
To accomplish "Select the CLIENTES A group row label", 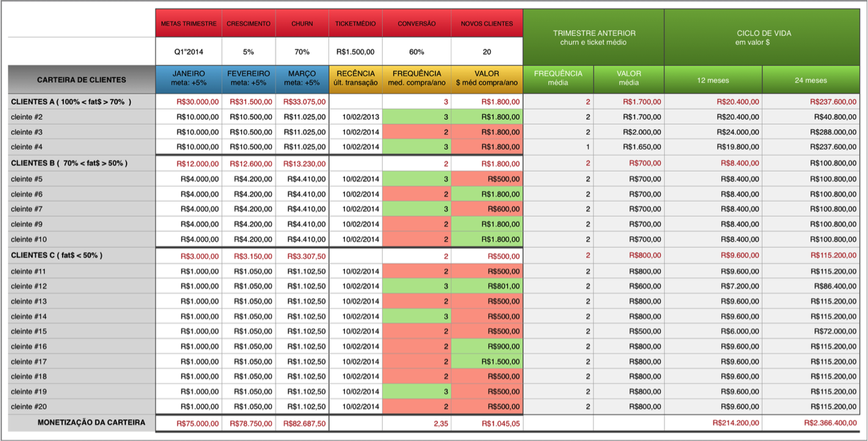I will (x=82, y=102).
